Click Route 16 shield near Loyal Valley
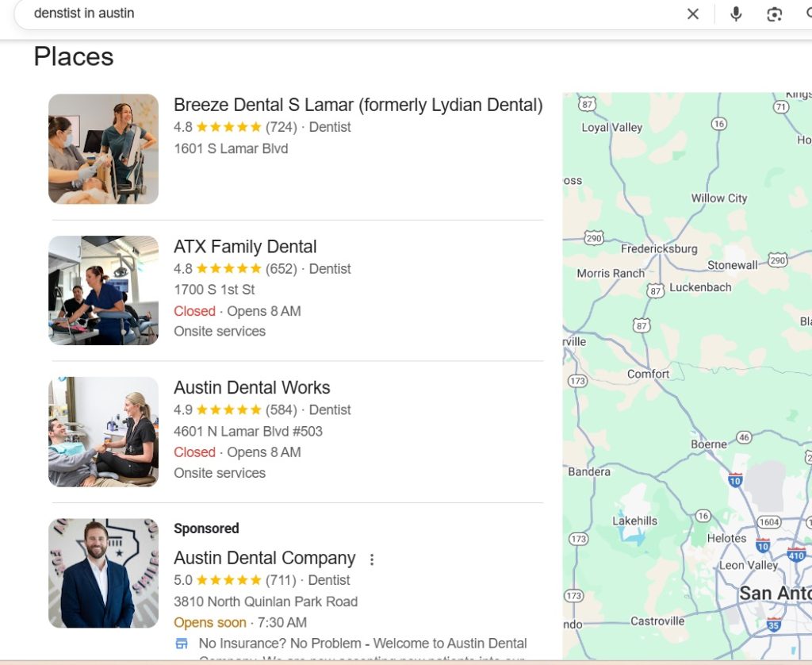Viewport: 812px width, 665px height. [719, 124]
